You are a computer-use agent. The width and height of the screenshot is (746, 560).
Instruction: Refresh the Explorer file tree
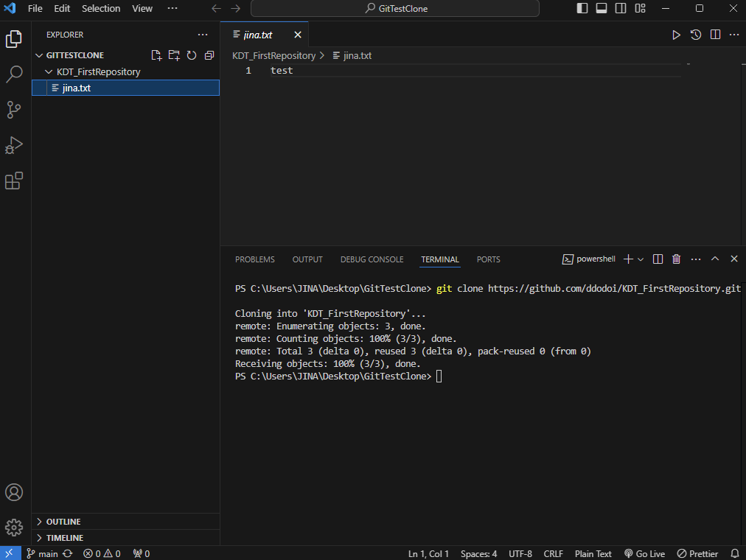[192, 55]
